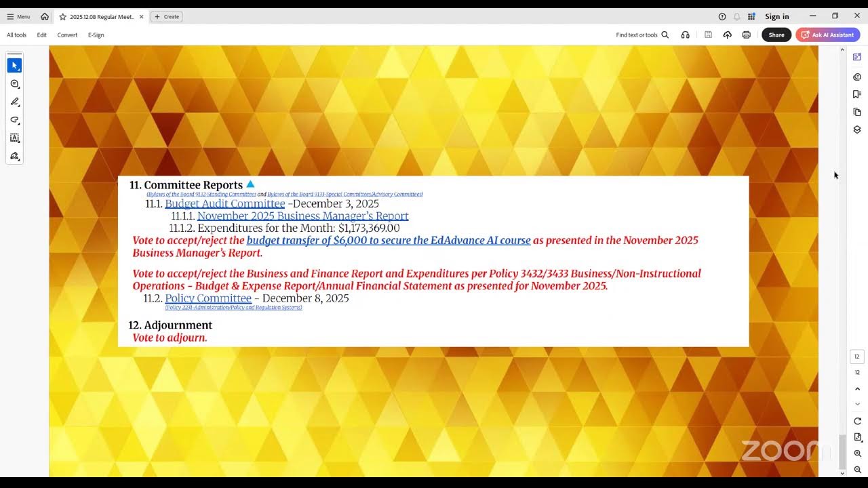Open the Layers panel in right rail
This screenshot has width=868, height=488.
click(857, 129)
